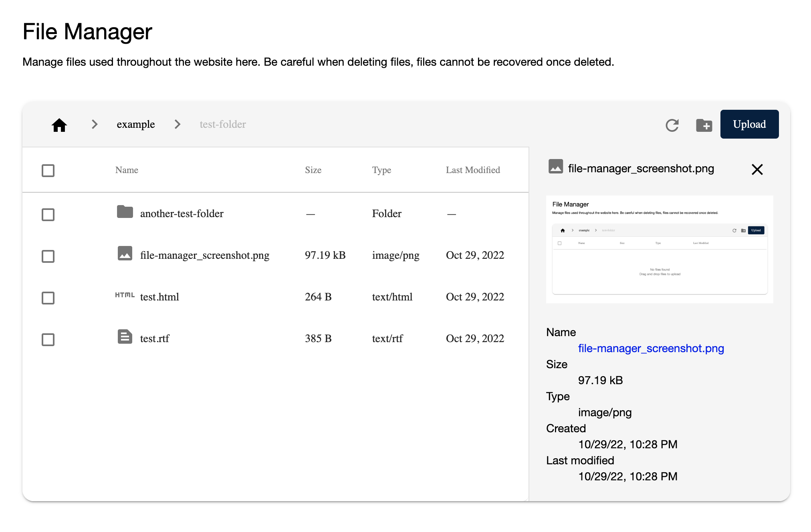
Task: Sort by the Name column header
Action: (127, 170)
